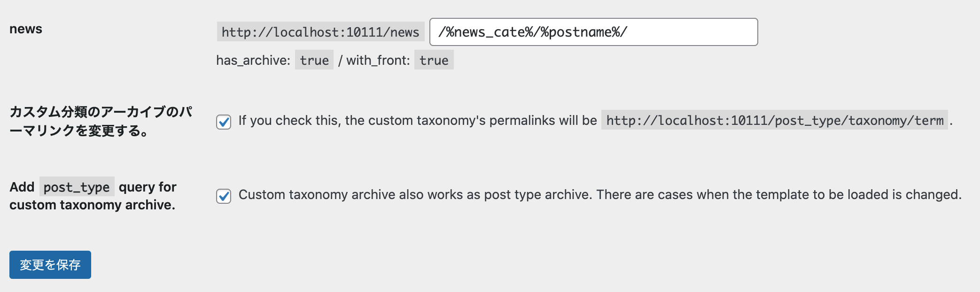The height and width of the screenshot is (292, 980).
Task: Click 'query for' words in heading
Action: point(148,187)
